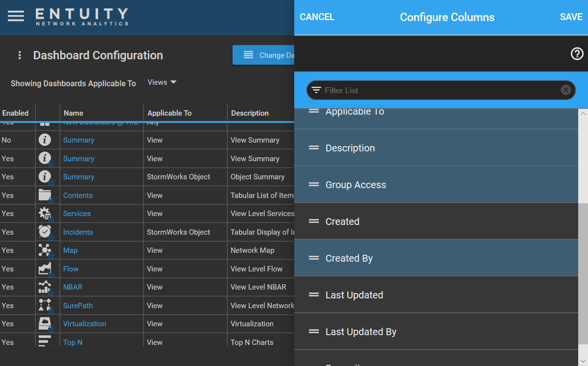The image size is (588, 366).
Task: Open the Top N dashboard link
Action: 72,342
